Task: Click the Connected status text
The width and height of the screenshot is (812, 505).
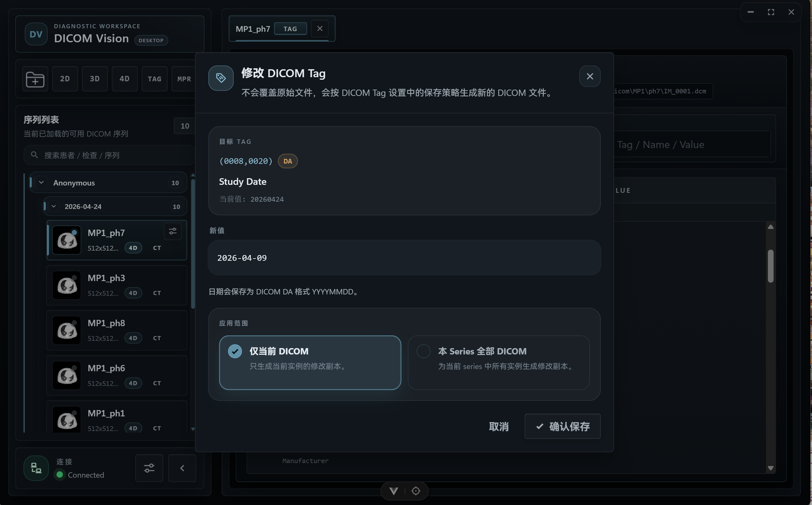Action: (86, 475)
